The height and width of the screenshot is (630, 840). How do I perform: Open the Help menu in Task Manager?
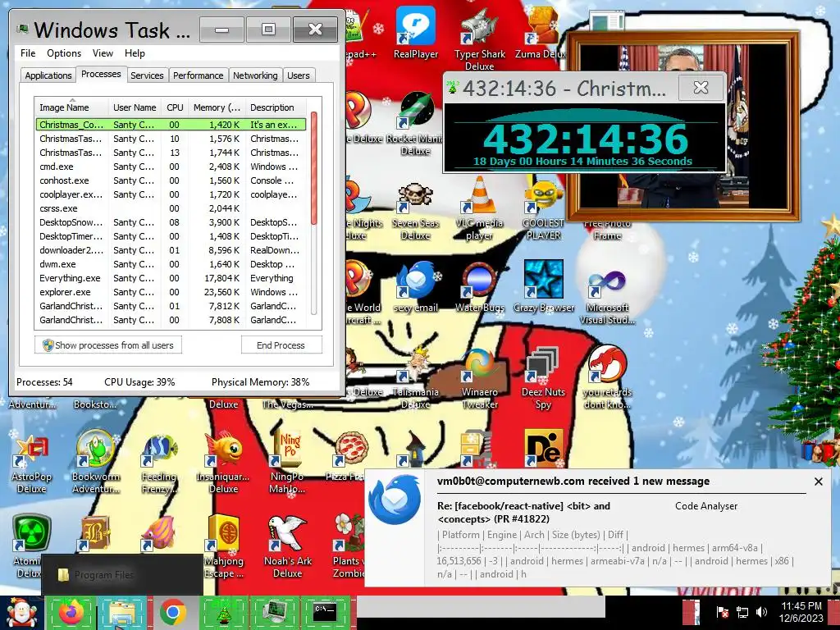135,53
